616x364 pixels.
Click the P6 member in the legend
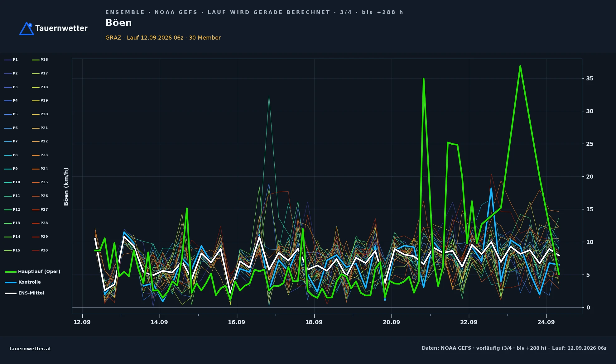tap(11, 128)
